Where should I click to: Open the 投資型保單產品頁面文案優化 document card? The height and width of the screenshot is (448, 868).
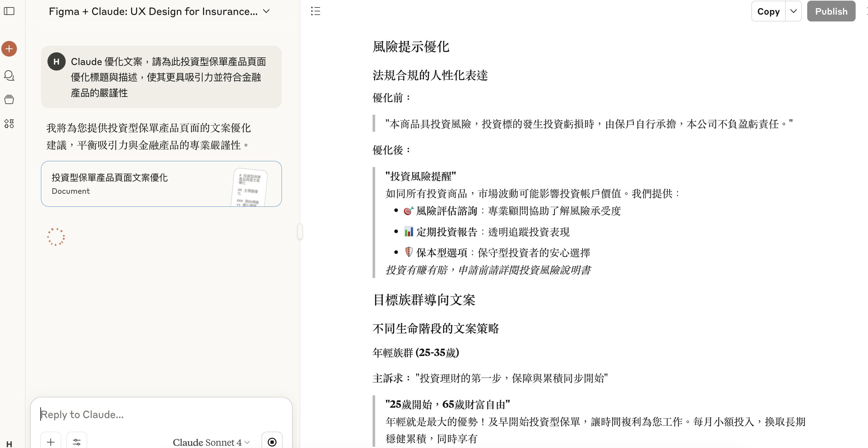161,184
